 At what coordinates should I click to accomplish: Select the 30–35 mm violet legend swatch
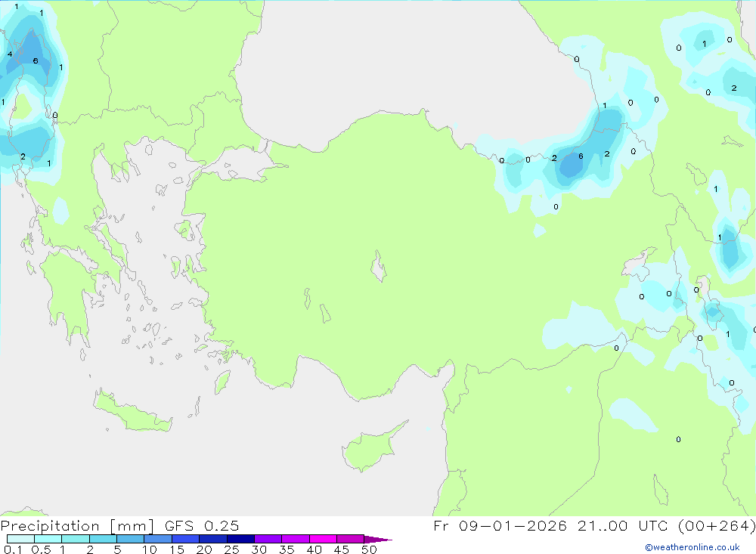[x=268, y=539]
